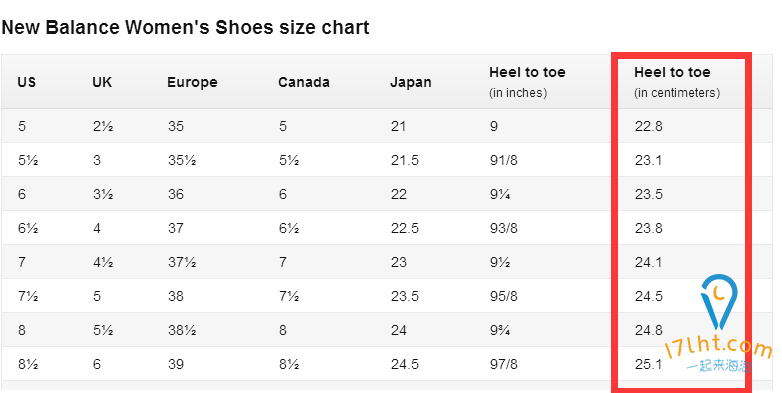Screen dimensions: 782x393
Task: Select the US column header
Action: [27, 82]
